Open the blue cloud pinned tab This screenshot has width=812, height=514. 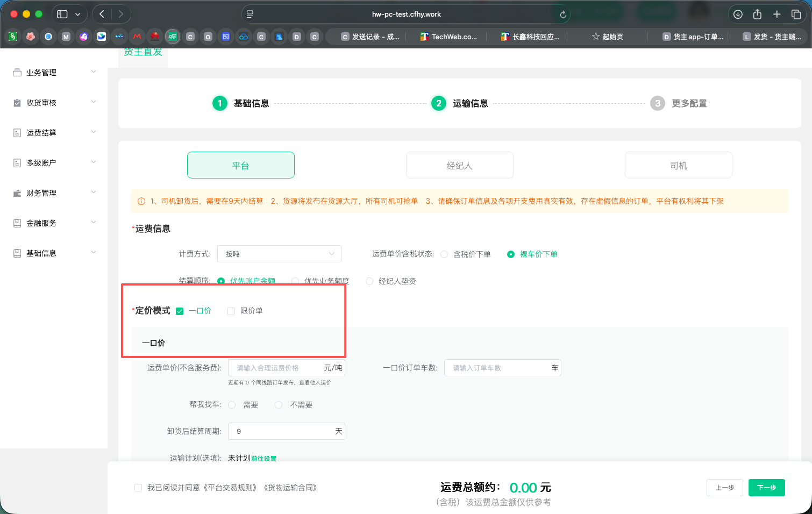(x=244, y=37)
